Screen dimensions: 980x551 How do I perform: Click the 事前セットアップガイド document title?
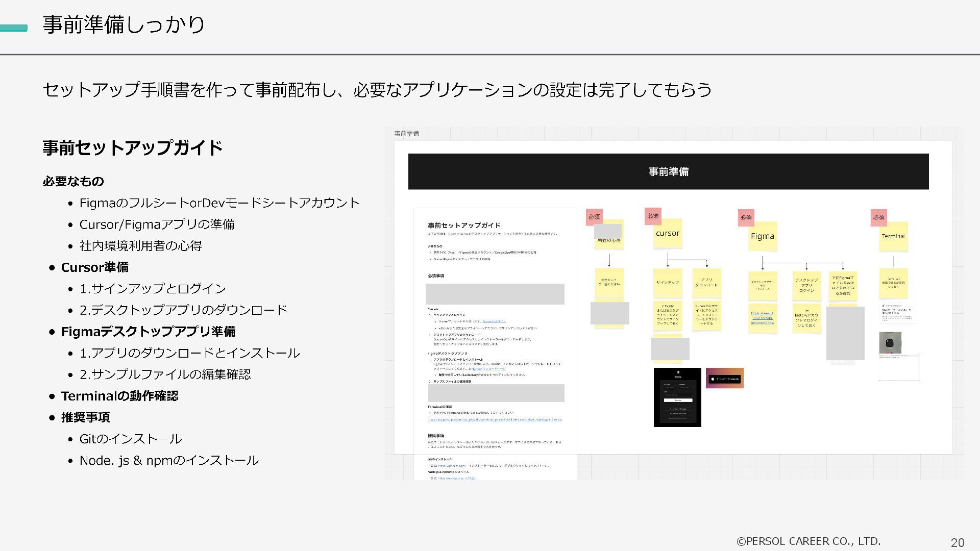(x=464, y=225)
